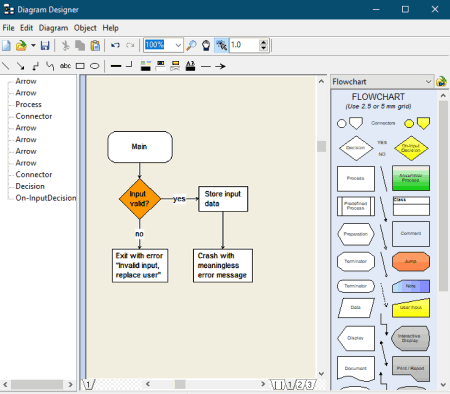Select the Ellipse shape tool
Screen dimensions: 450x394
click(95, 66)
